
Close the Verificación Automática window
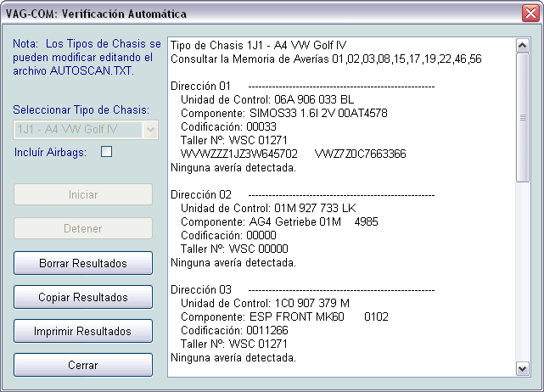pos(528,13)
